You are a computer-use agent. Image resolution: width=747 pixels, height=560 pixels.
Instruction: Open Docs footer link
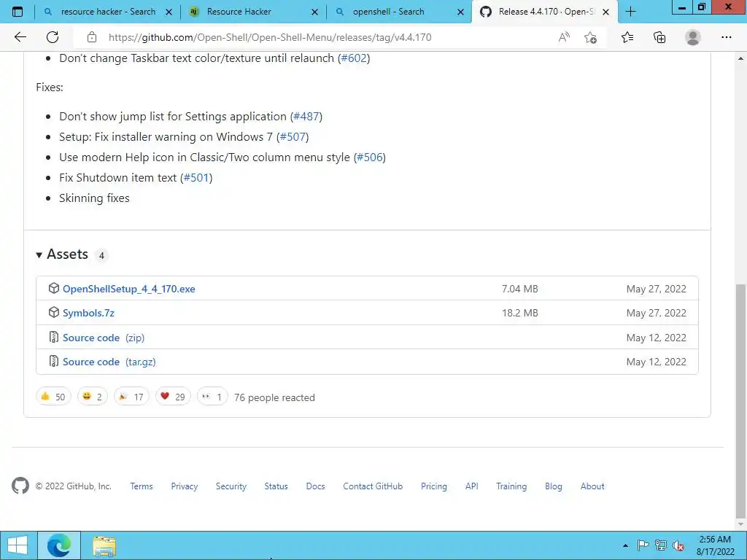click(315, 486)
